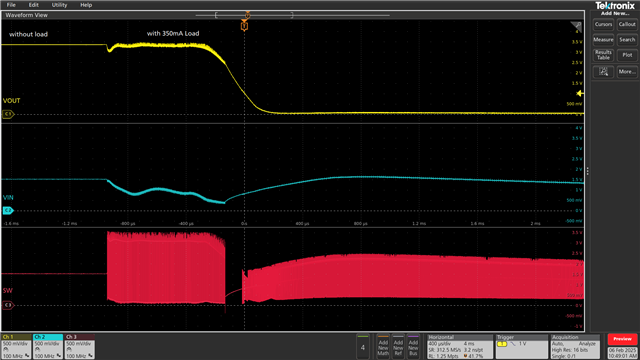Image resolution: width=640 pixels, height=360 pixels.
Task: Click the Add New Math button
Action: click(x=383, y=347)
